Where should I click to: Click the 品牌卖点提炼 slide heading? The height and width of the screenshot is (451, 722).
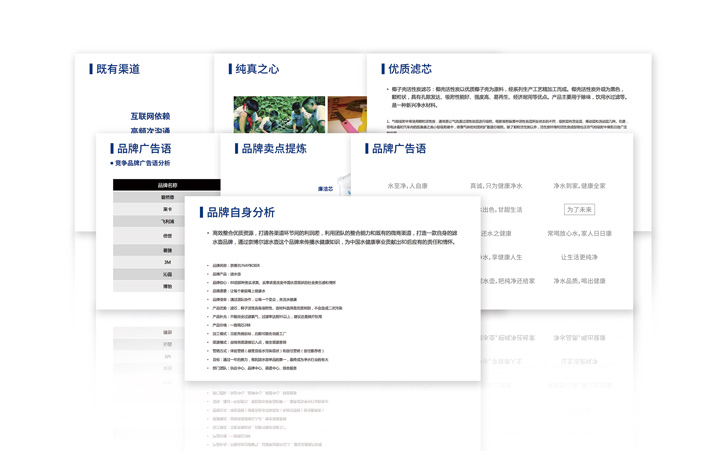pos(274,148)
